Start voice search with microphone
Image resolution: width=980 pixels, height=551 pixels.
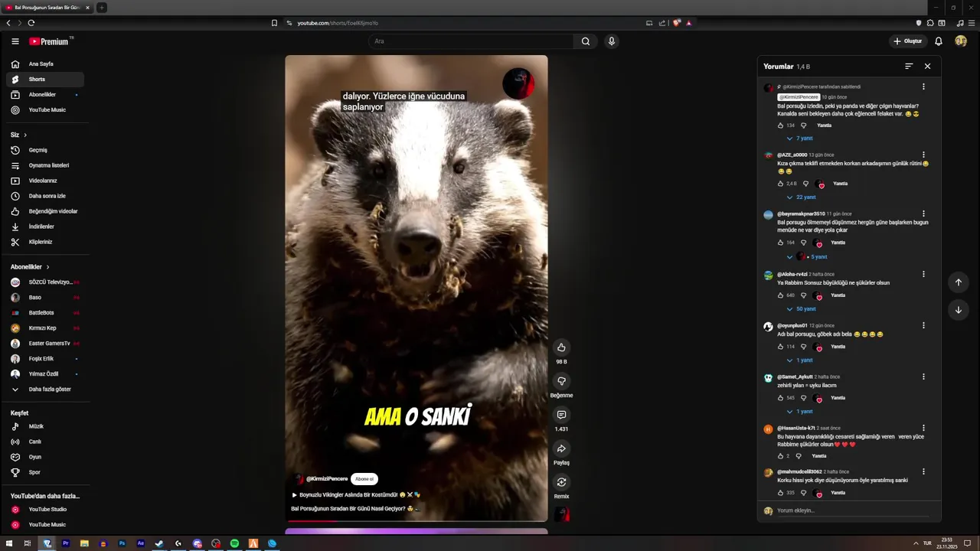tap(611, 41)
